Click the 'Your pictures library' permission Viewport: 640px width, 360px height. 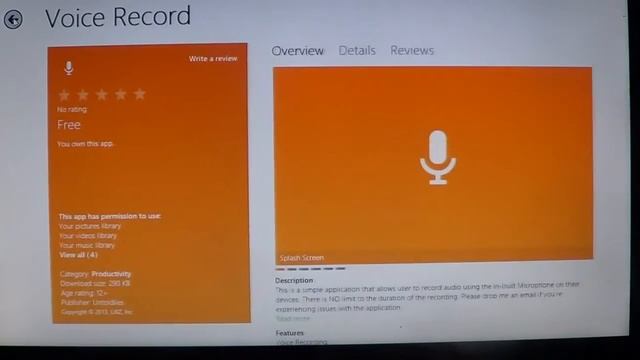(90, 226)
